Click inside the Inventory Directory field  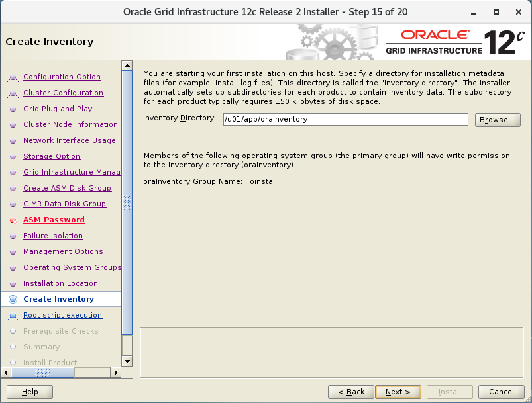(345, 119)
